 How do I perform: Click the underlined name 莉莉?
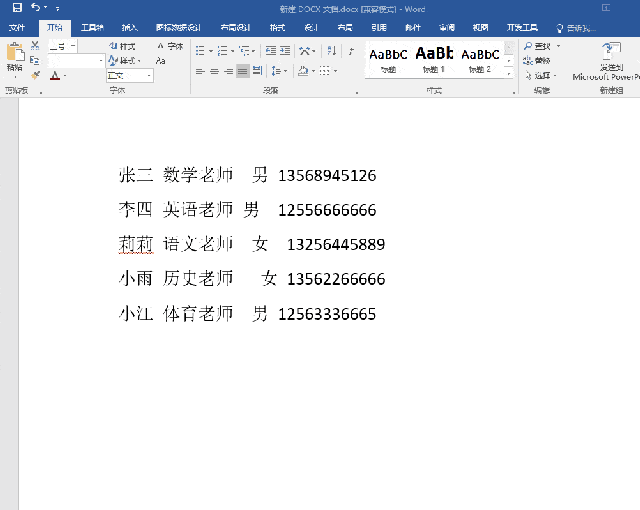(136, 244)
